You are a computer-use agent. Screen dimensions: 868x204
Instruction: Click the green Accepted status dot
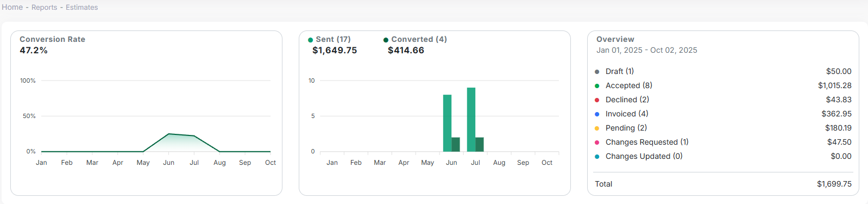tap(597, 86)
